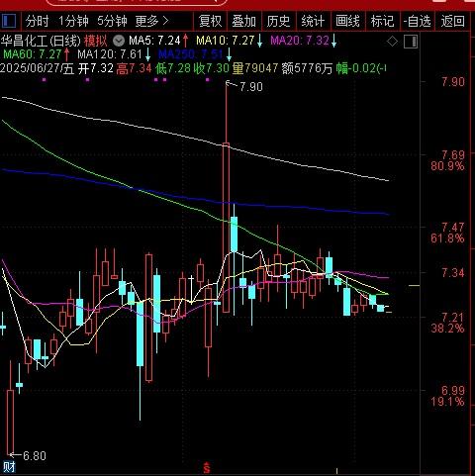Click the 额5776万 turnover value
Screen dimensions: 475x476
pyautogui.click(x=307, y=68)
